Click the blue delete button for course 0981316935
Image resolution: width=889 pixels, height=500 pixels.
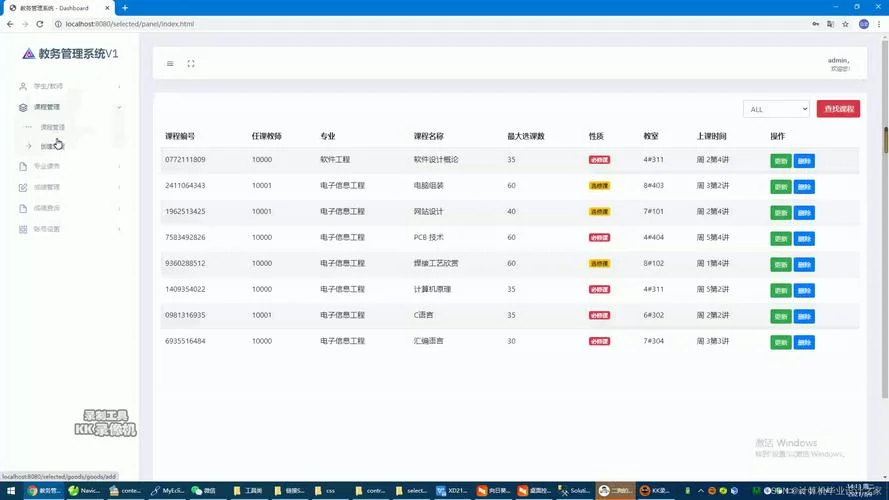click(804, 316)
